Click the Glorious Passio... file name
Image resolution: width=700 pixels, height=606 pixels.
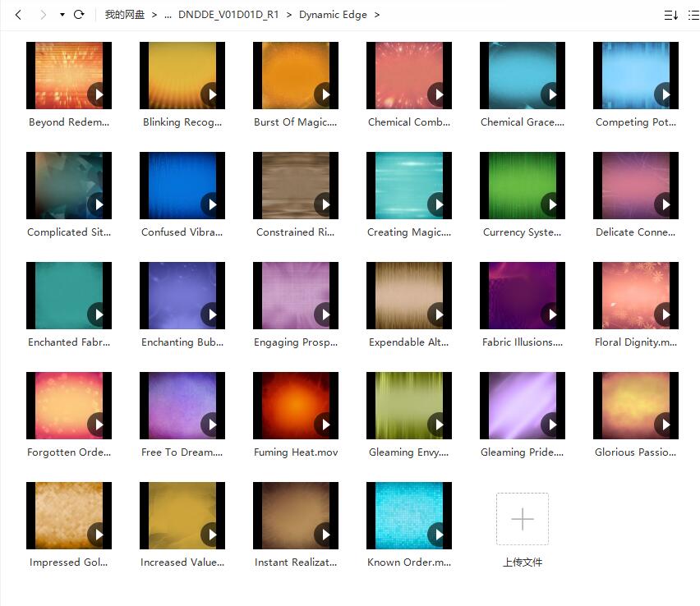(636, 452)
